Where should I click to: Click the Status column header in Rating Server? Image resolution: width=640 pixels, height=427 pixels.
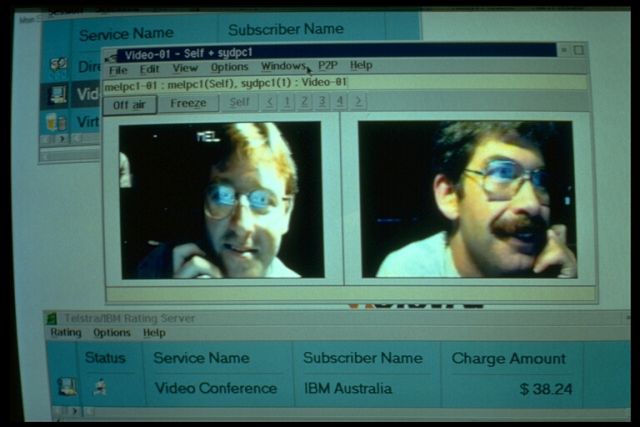click(105, 358)
